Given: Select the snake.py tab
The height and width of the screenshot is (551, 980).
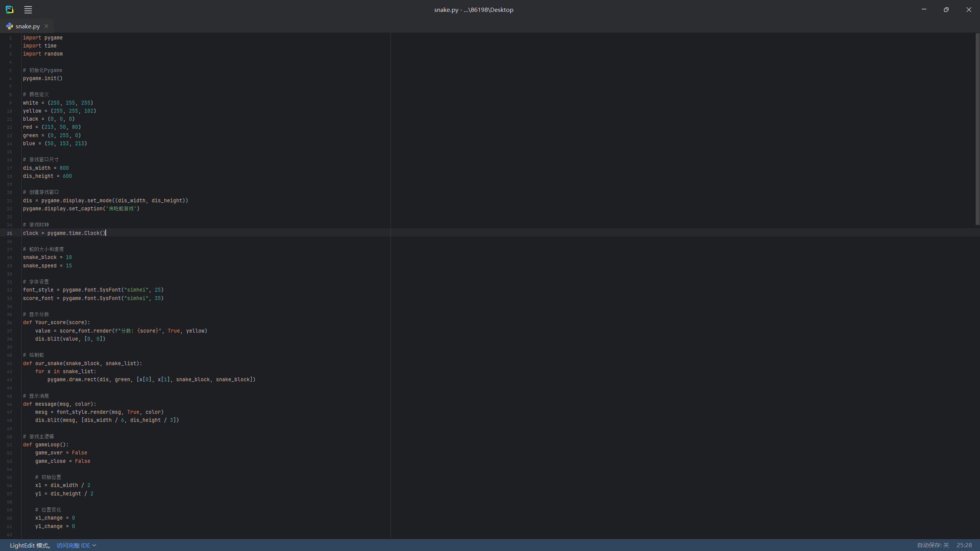Looking at the screenshot, I should 28,26.
